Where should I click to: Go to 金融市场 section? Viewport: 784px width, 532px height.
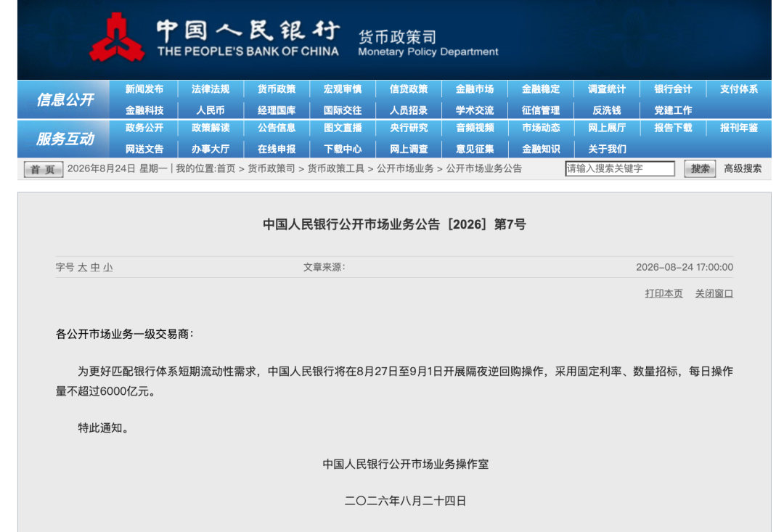(475, 89)
